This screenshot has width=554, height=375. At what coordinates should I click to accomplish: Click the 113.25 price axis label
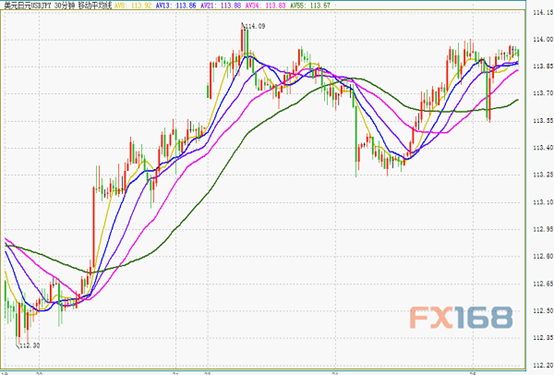[x=543, y=175]
